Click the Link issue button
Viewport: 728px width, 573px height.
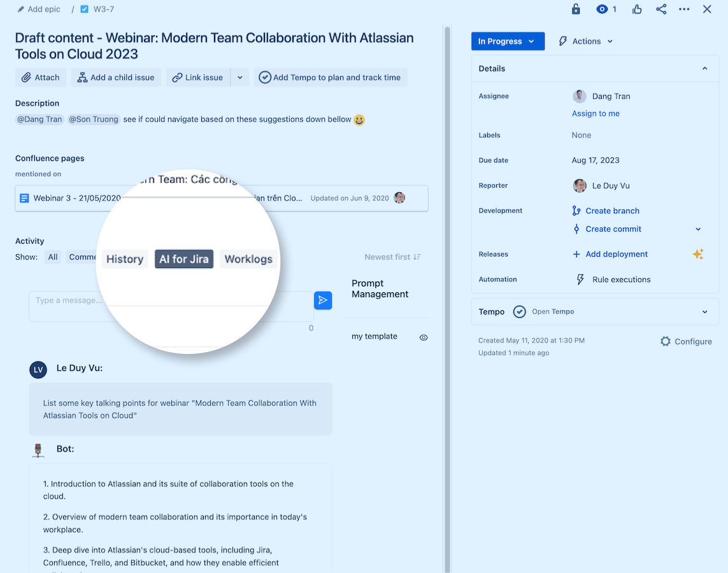coord(198,78)
